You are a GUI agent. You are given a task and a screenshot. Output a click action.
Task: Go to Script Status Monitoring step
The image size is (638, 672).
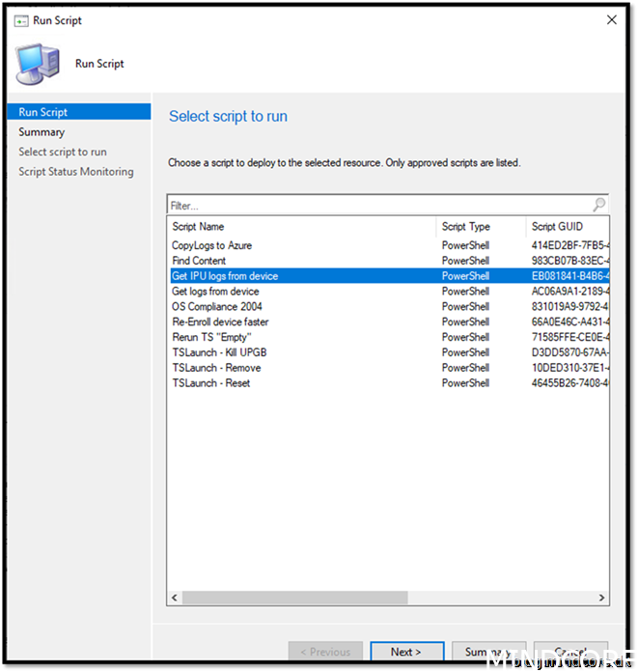(x=76, y=172)
